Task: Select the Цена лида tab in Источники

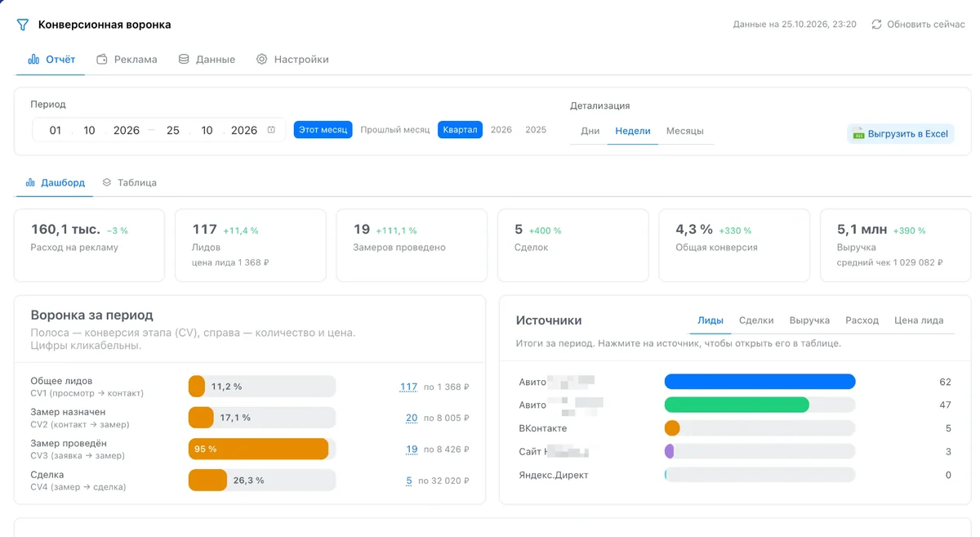Action: [x=919, y=320]
